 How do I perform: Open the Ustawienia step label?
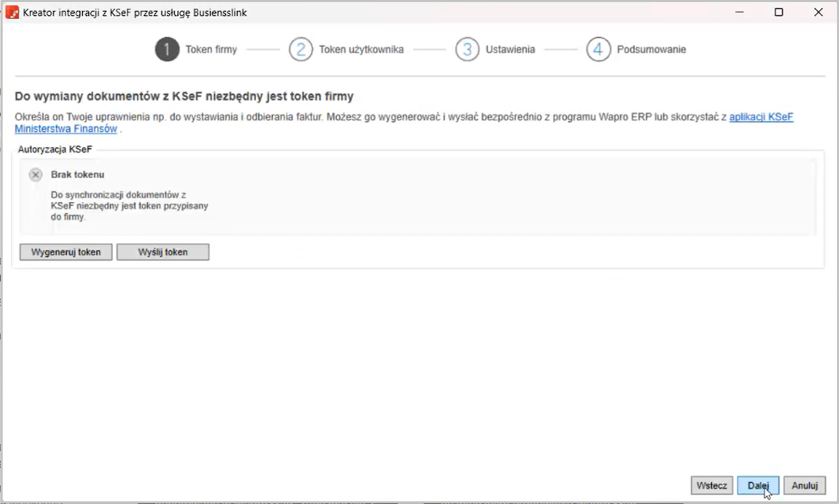coord(510,50)
